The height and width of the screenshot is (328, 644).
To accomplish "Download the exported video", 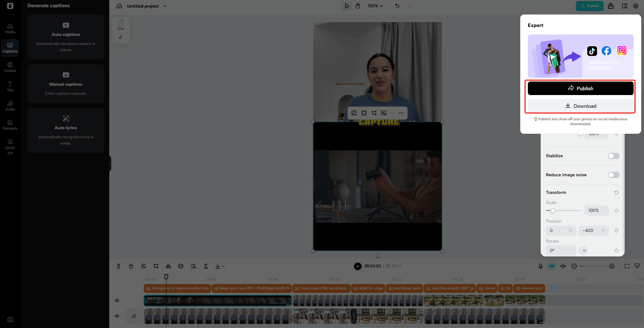I will (580, 106).
